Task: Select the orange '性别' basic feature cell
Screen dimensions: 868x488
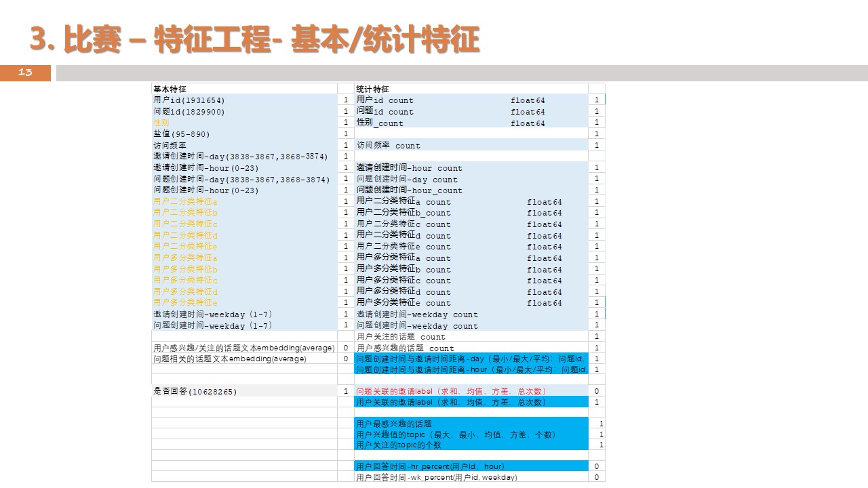Action: coord(244,123)
